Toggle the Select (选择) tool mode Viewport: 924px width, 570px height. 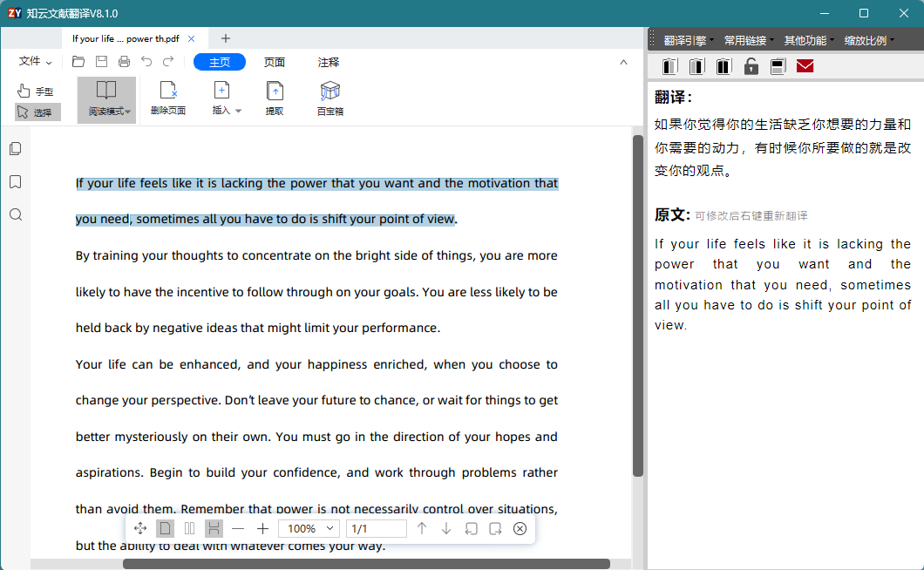point(37,112)
